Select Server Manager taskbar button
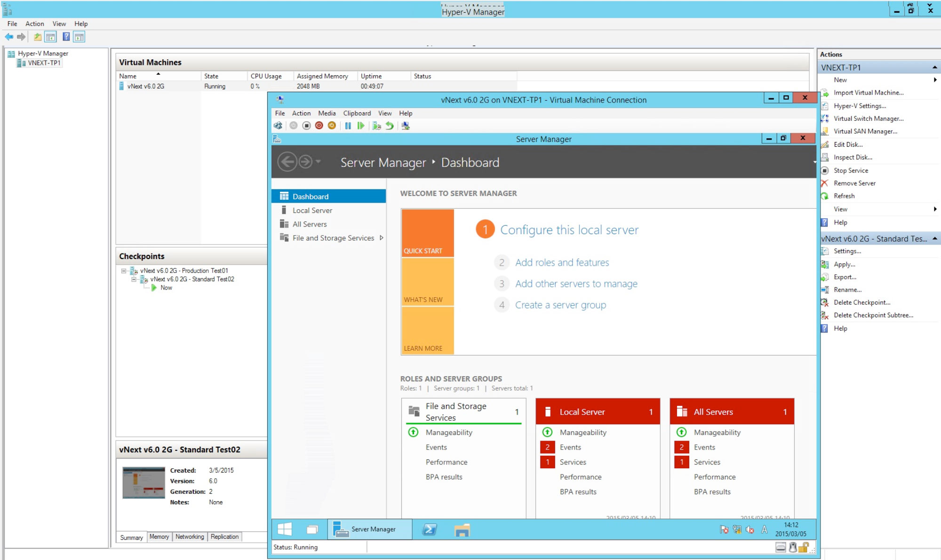Viewport: 941px width, 560px height. (x=370, y=529)
